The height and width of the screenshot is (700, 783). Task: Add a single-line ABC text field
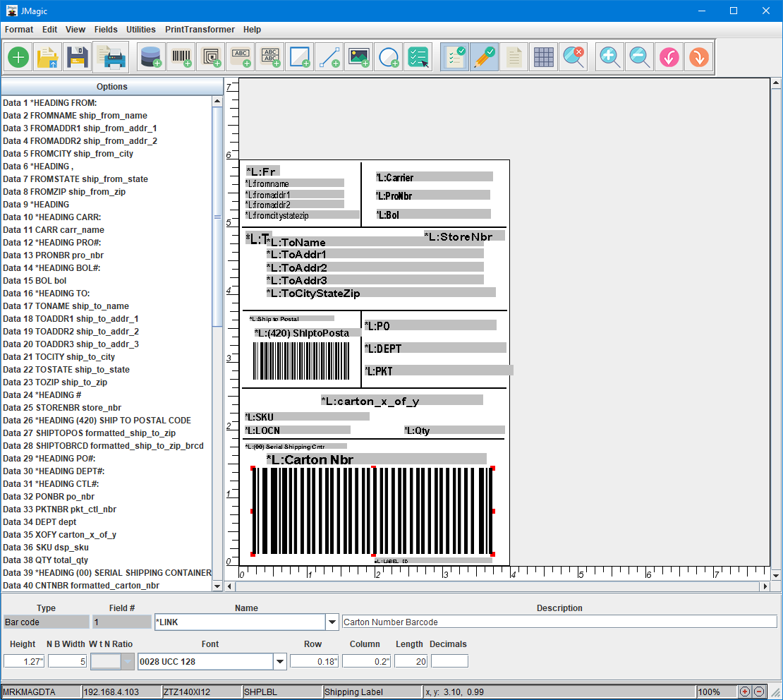click(241, 57)
